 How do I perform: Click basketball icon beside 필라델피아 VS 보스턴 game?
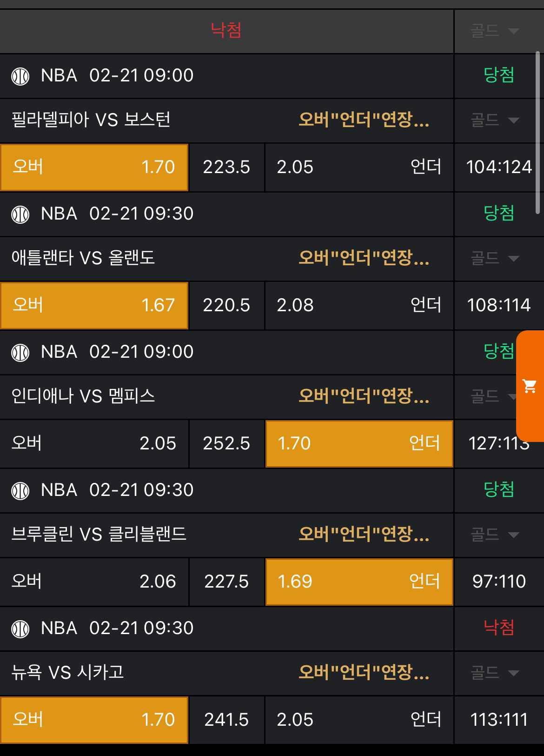[20, 76]
